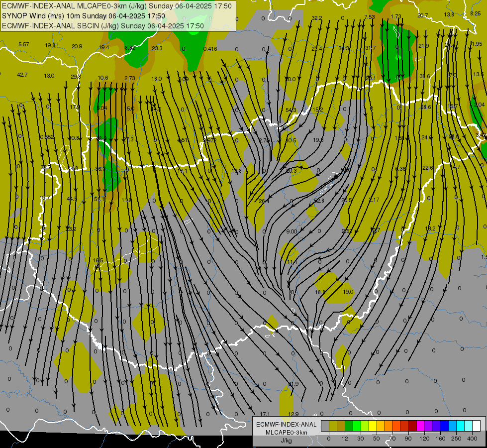This screenshot has width=487, height=448.
Task: Click the grid value 6.36
Action: click(400, 169)
